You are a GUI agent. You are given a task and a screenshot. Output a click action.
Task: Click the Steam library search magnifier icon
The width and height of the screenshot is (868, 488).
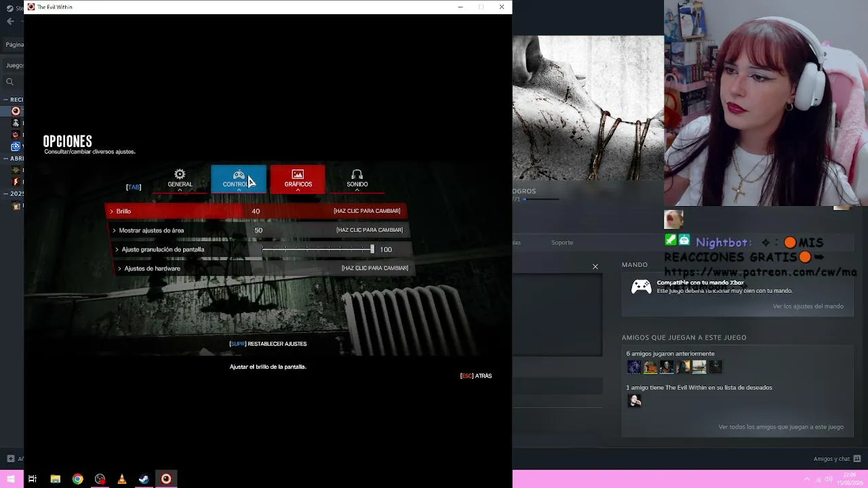coord(9,82)
